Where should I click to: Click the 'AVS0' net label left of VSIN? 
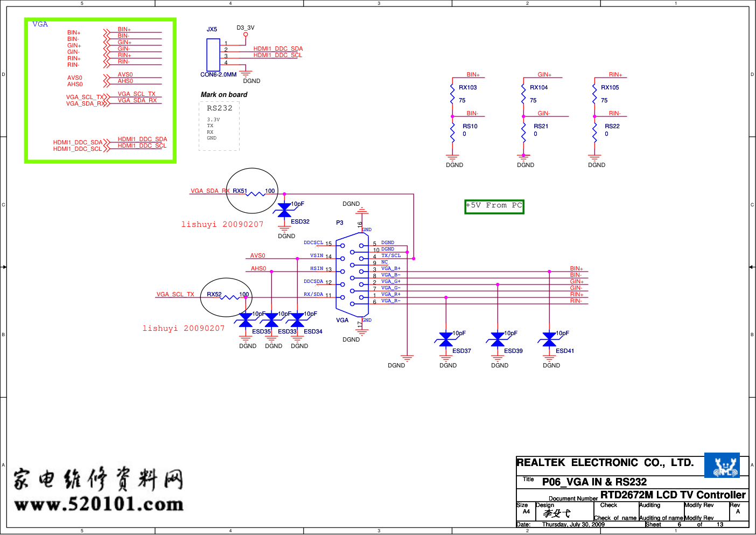[x=258, y=255]
